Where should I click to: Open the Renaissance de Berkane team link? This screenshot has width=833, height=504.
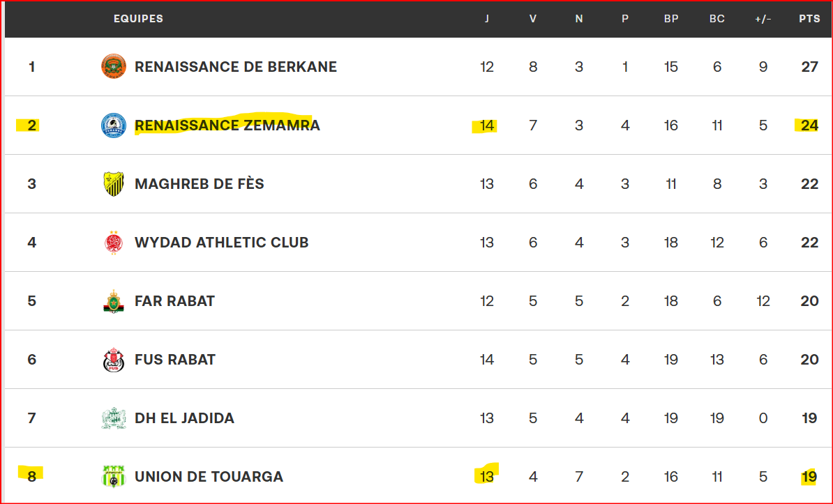236,67
